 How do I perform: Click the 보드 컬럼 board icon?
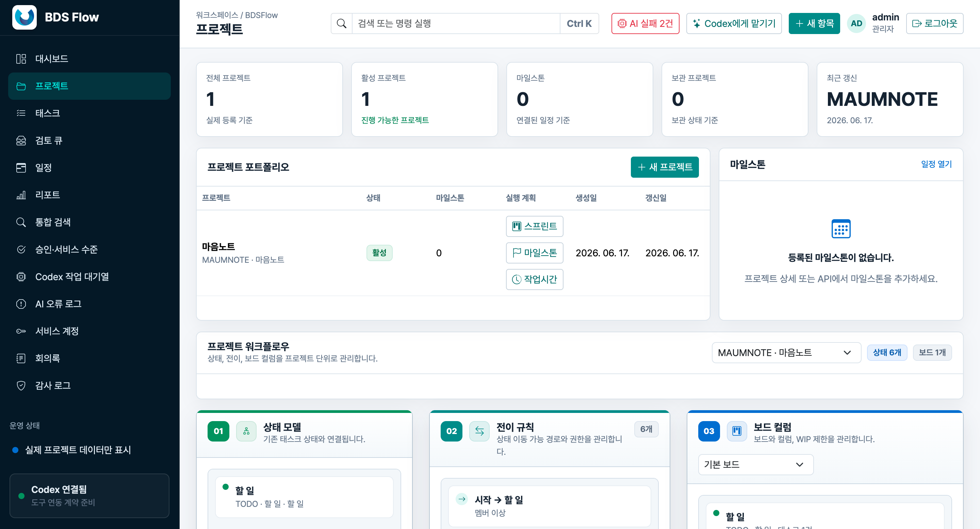click(x=737, y=431)
